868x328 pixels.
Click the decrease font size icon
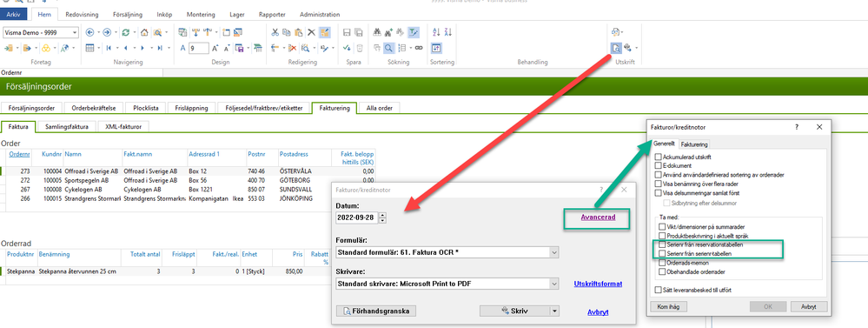pos(227,48)
